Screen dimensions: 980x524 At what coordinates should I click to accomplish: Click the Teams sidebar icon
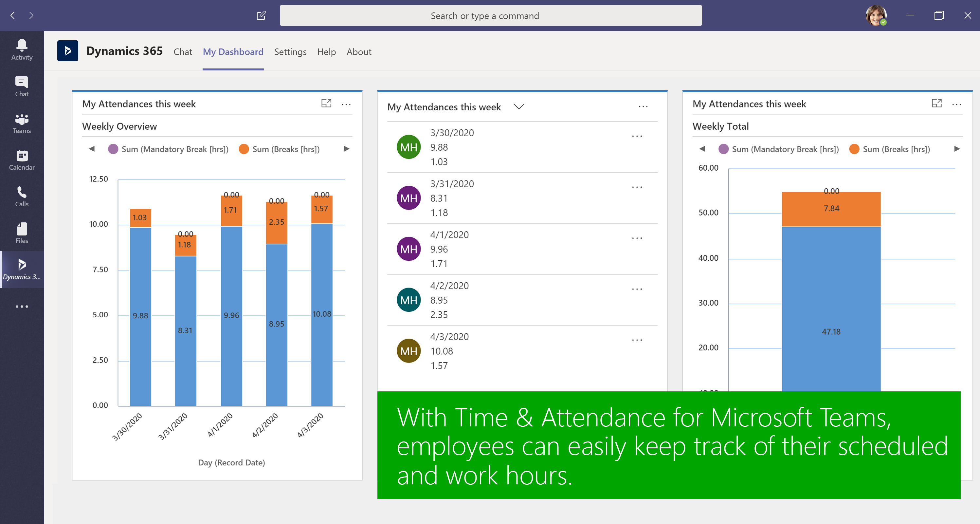tap(22, 123)
